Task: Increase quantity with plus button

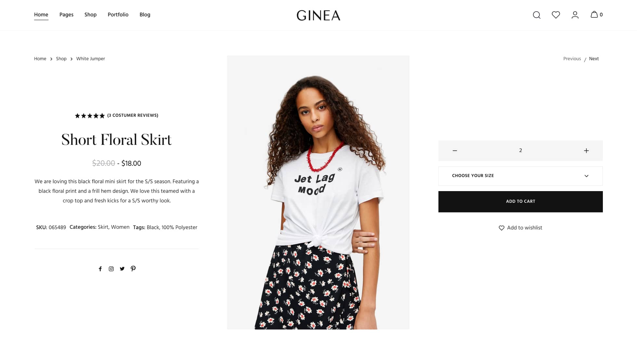Action: point(586,150)
